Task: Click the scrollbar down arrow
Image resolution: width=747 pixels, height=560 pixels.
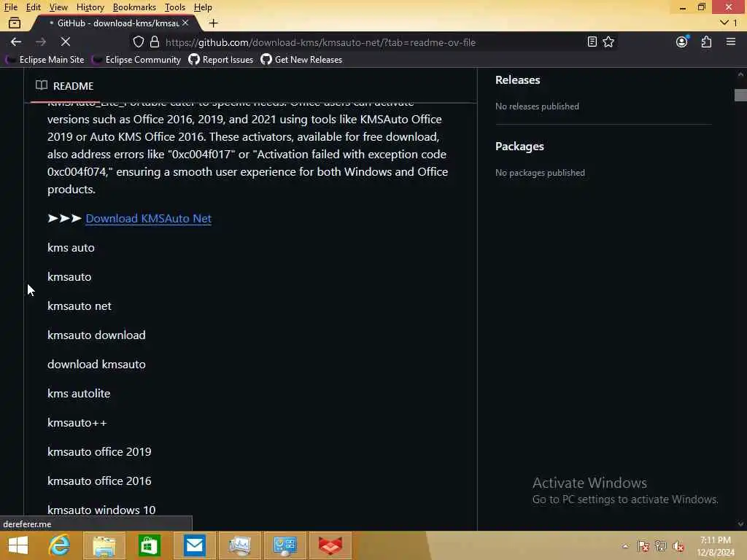Action: pyautogui.click(x=740, y=524)
